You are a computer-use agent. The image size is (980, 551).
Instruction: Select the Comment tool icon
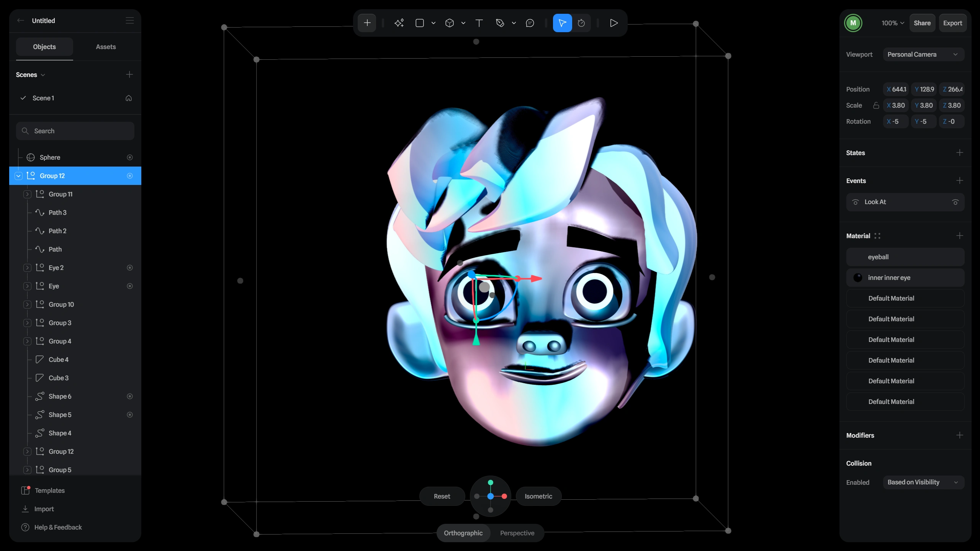(x=530, y=23)
